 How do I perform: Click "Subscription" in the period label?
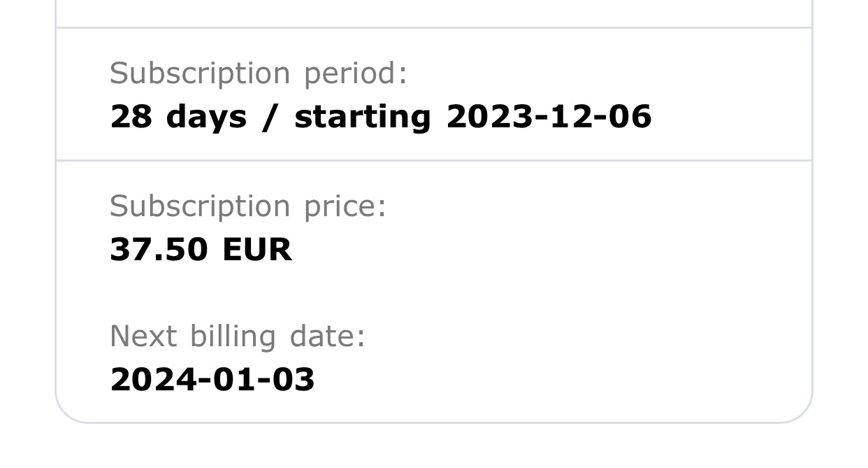[200, 73]
